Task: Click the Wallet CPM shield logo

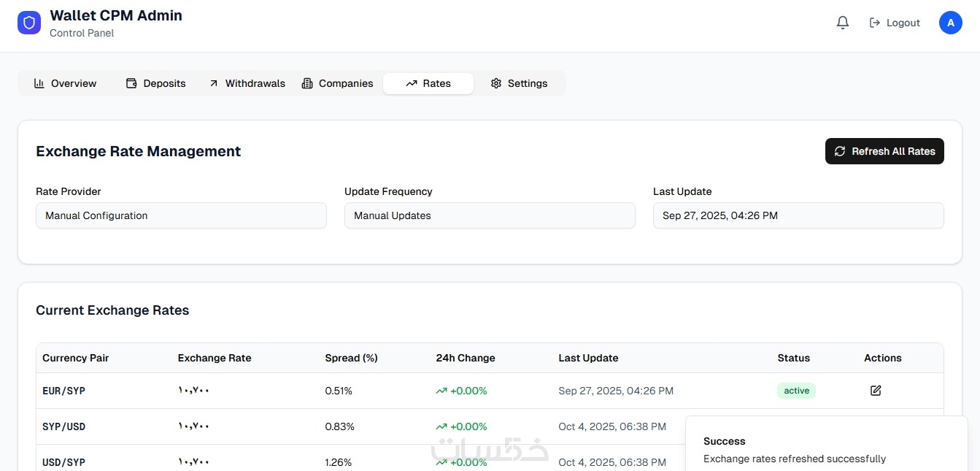Action: click(x=29, y=23)
